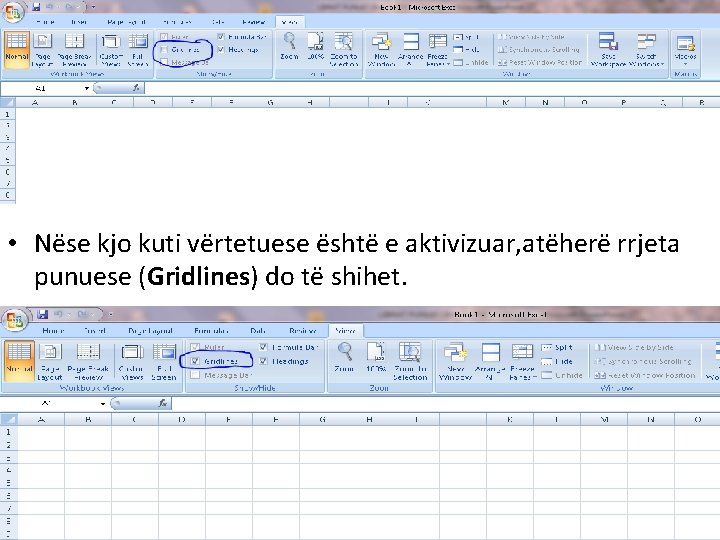Screen dimensions: 720x540
Task: Open a New Window from the bottom Excel ribbon
Action: 456,361
